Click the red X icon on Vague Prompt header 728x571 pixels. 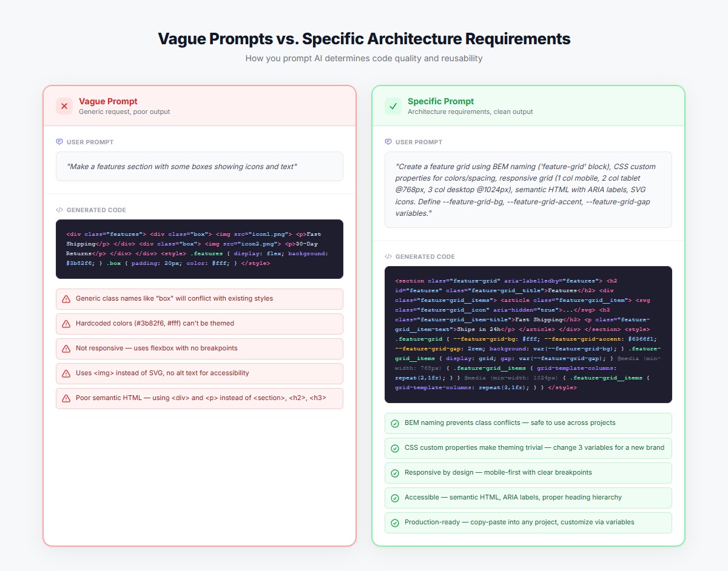pyautogui.click(x=64, y=105)
